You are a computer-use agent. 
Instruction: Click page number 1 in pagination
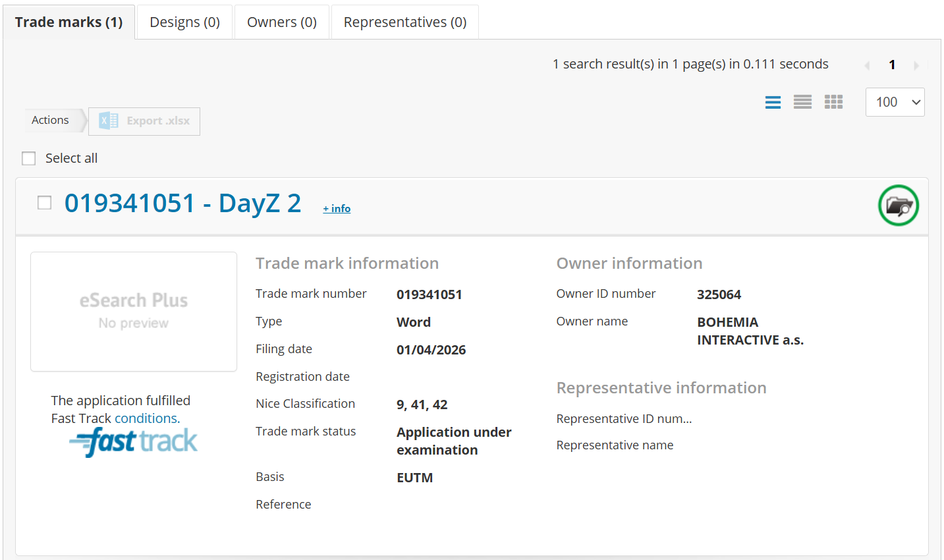coord(892,65)
